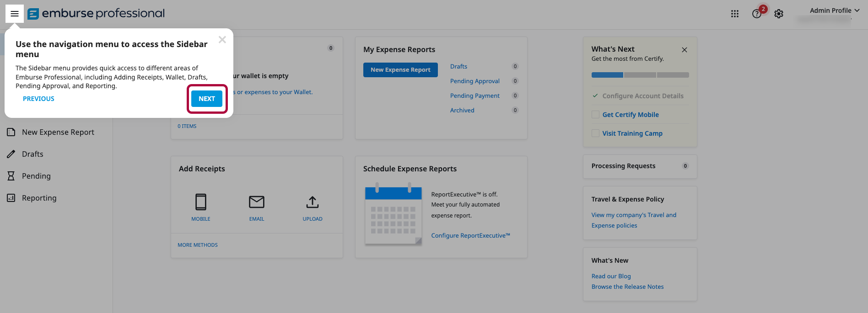Open the Pending Approval link
The width and height of the screenshot is (868, 313).
(474, 81)
